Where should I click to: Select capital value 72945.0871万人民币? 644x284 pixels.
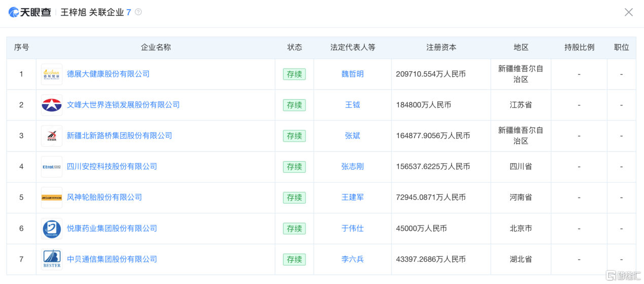pos(431,198)
